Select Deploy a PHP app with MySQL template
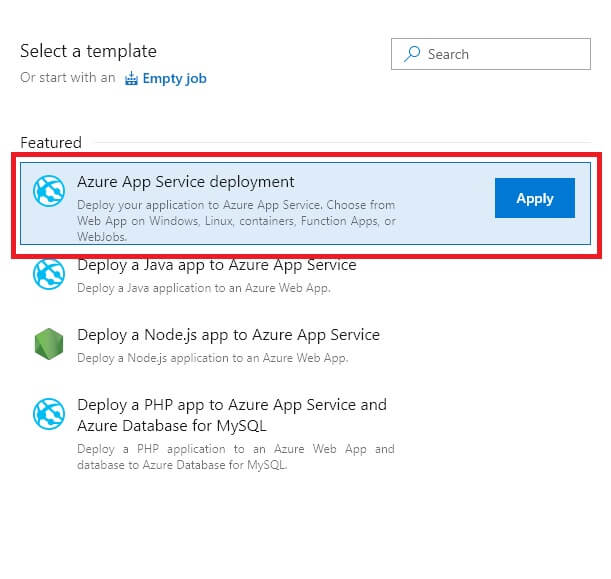The width and height of the screenshot is (611, 579). pyautogui.click(x=232, y=415)
